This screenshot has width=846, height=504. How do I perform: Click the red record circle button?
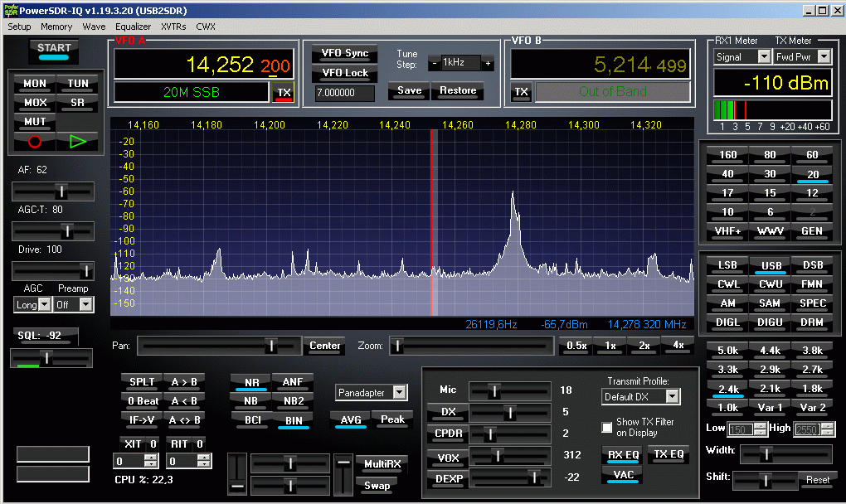pos(35,142)
